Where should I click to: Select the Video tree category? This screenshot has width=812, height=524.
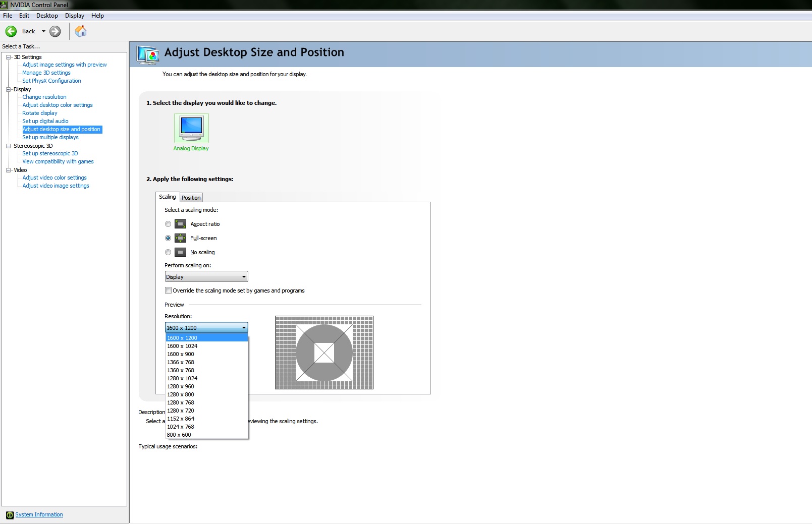coord(20,170)
